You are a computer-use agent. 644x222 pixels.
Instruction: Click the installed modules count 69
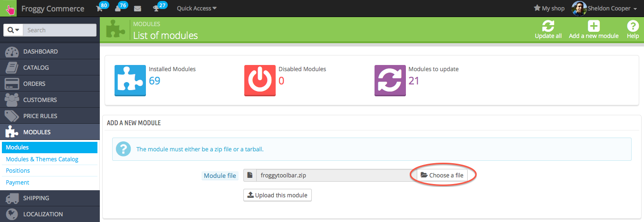[154, 81]
